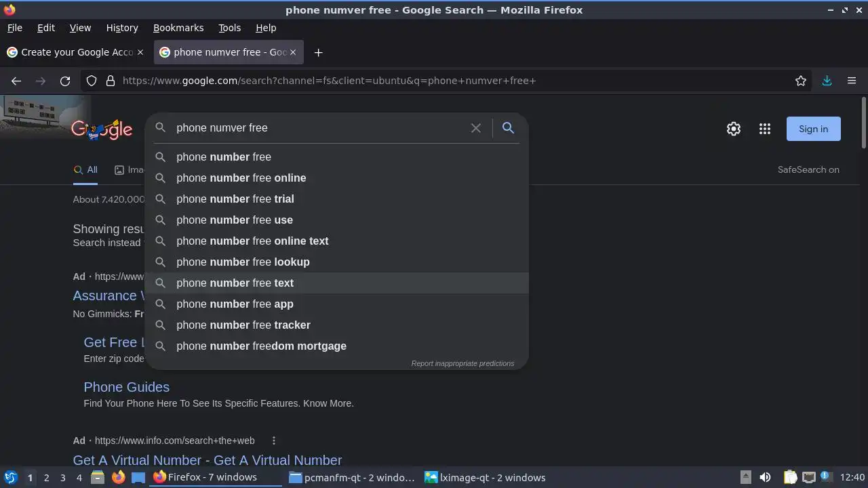Choose suggestion phone number free use
This screenshot has height=488, width=868.
337,220
